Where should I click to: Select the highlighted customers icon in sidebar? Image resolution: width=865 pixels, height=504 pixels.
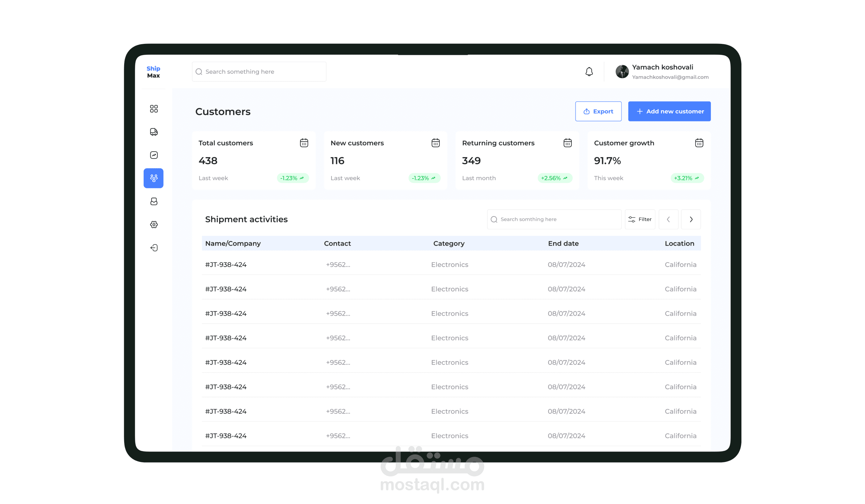point(154,178)
